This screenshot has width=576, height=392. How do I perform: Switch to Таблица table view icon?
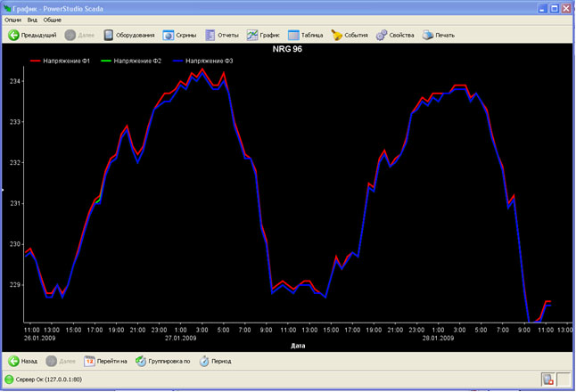(x=293, y=36)
